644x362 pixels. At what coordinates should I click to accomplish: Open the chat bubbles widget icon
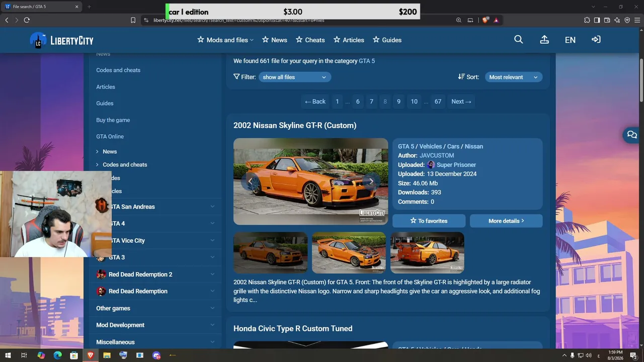click(632, 135)
